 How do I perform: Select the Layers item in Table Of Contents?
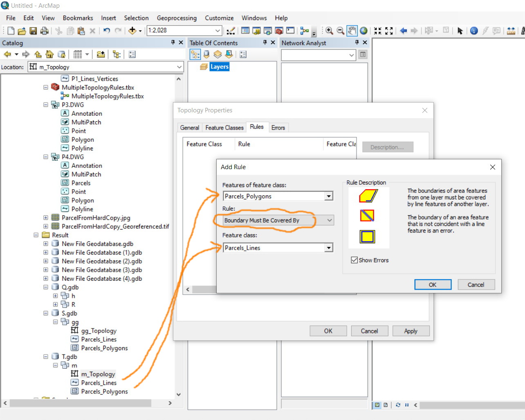[220, 67]
